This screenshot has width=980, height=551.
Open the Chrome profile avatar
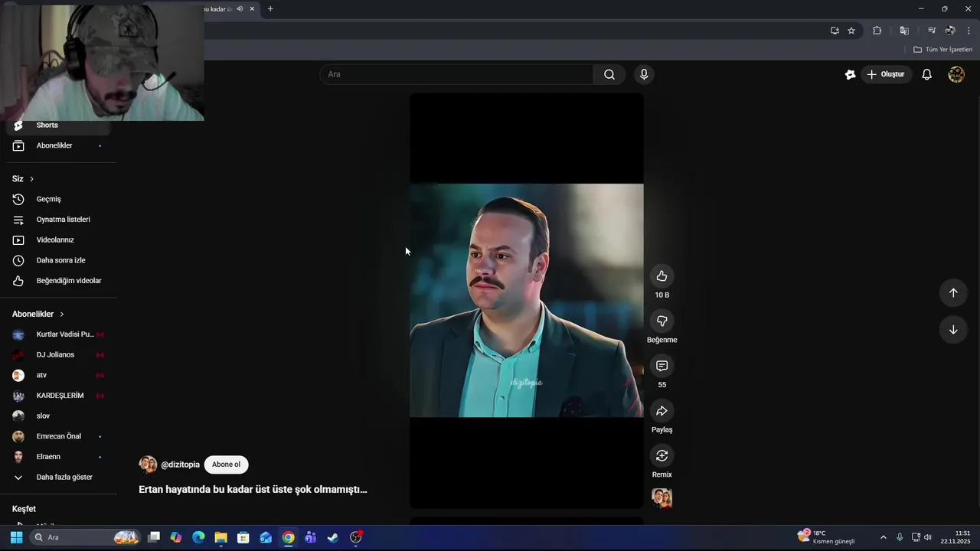(950, 31)
